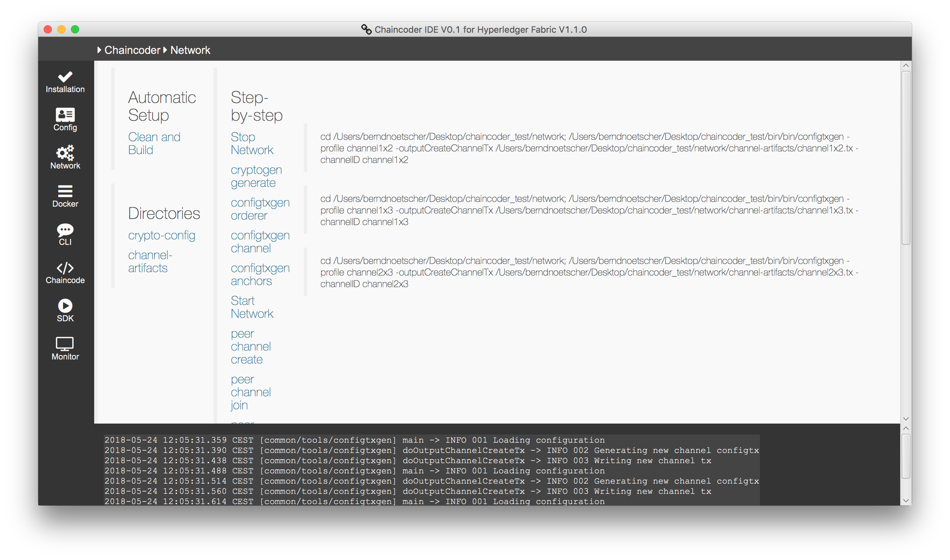The image size is (950, 560).
Task: Open the Monitor screen icon
Action: [x=65, y=344]
